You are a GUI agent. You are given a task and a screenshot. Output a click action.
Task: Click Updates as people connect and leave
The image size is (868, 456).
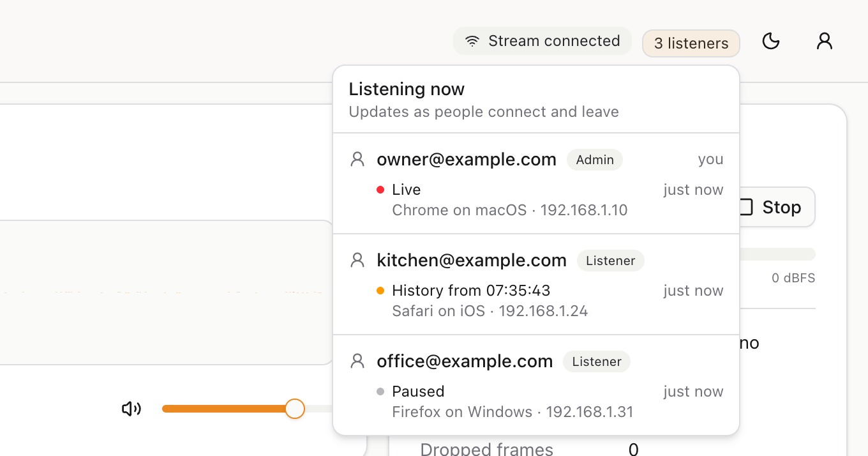pyautogui.click(x=484, y=112)
